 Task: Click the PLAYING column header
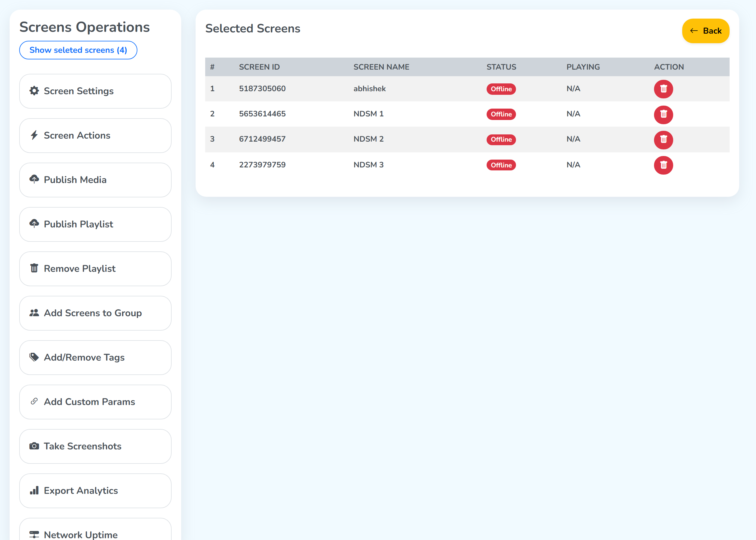click(583, 67)
